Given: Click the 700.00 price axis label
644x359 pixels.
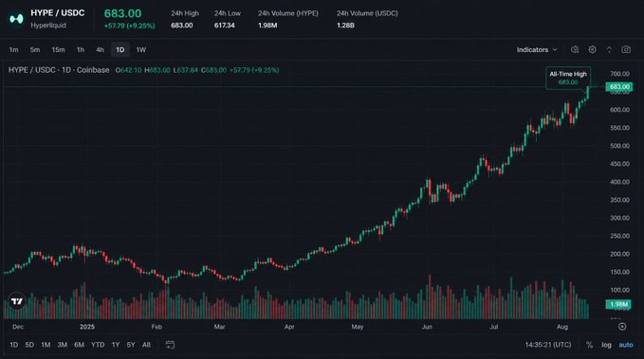Looking at the screenshot, I should [619, 74].
